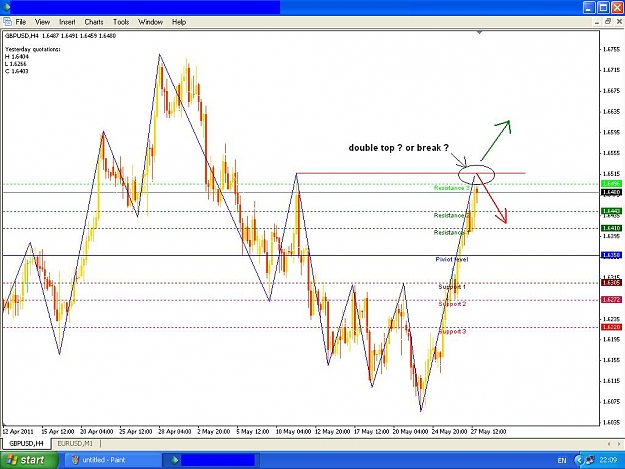Screen dimensions: 625x469
Task: Click the 1.6272 Support 2 price label
Action: tap(611, 299)
